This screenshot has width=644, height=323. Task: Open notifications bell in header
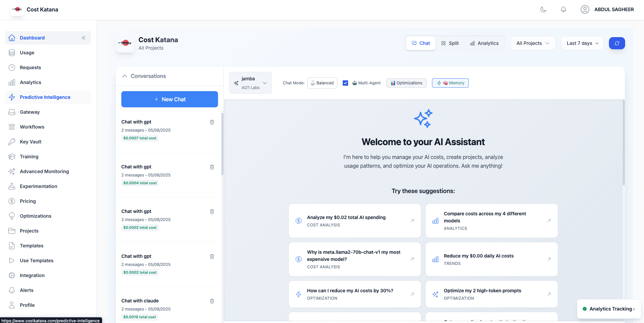tap(563, 9)
